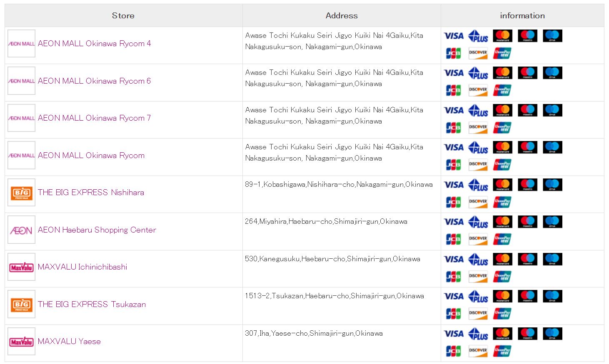Click the AEON MALL logo beside Okinawa Rycom 6
This screenshot has width=609, height=364.
21,81
